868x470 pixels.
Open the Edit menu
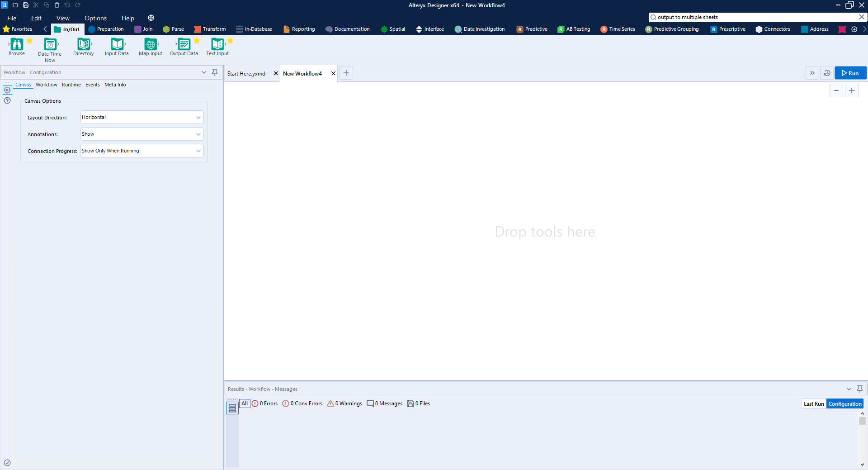click(x=36, y=18)
